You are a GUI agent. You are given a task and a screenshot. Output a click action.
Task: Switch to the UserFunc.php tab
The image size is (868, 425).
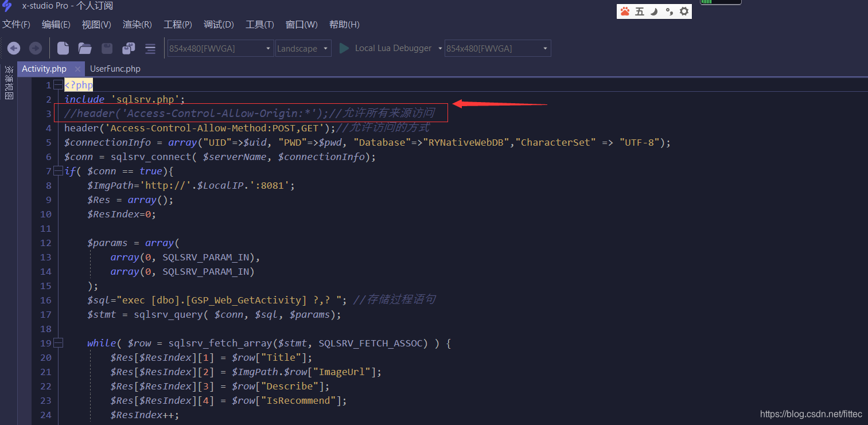click(115, 69)
